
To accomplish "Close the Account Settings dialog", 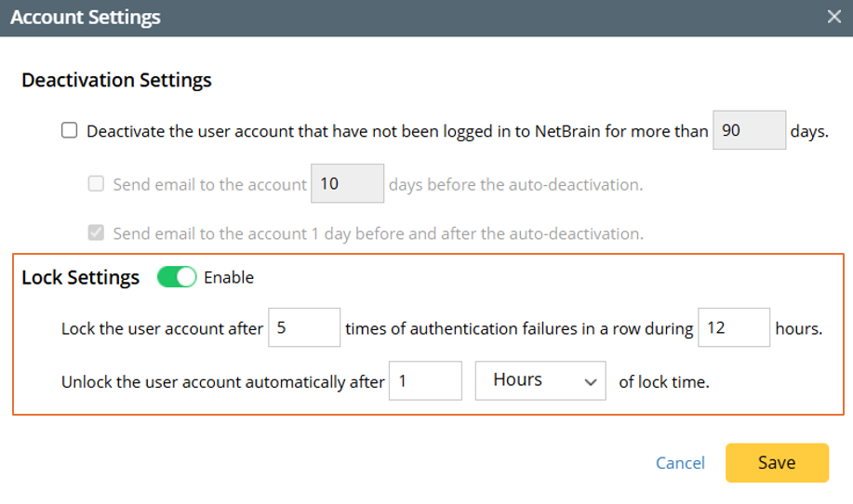I will click(x=833, y=17).
